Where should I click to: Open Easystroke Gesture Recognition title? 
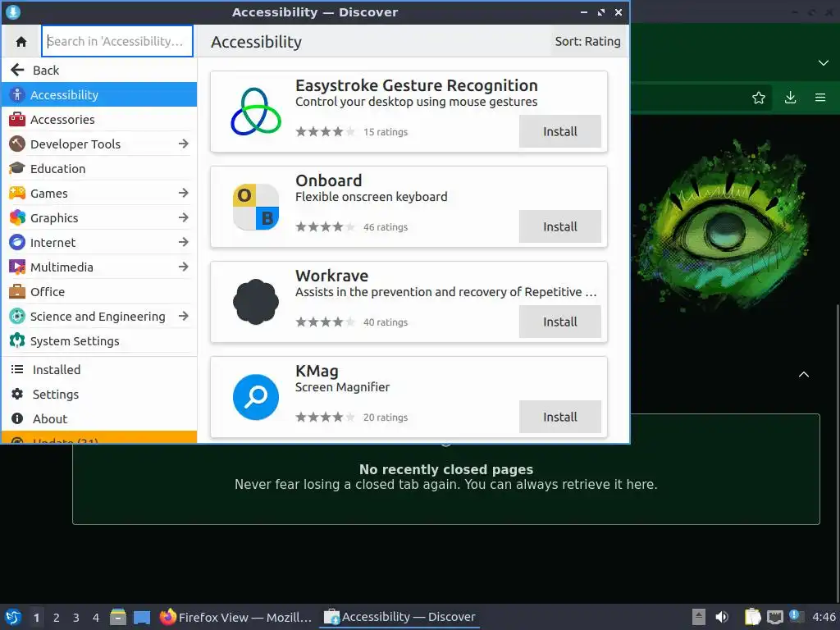(416, 85)
